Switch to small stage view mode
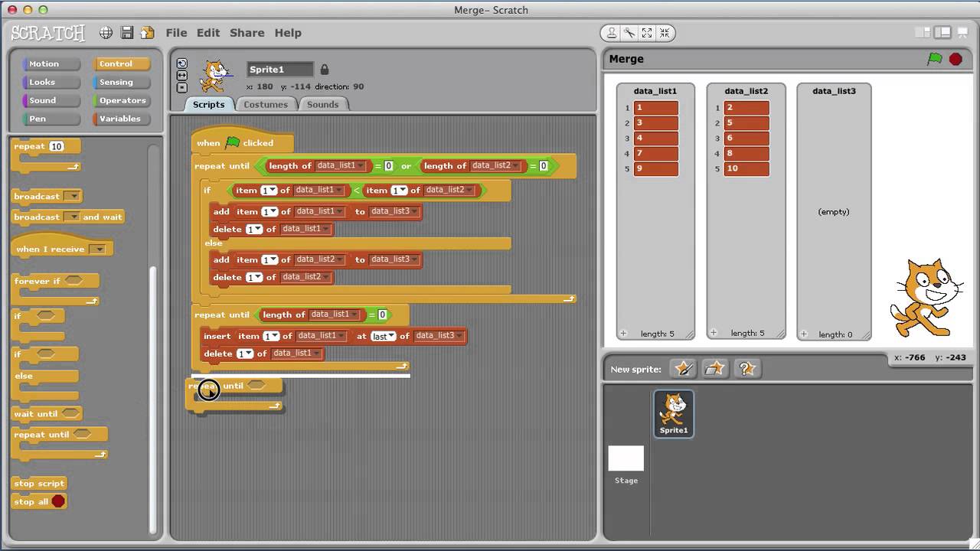Image resolution: width=980 pixels, height=551 pixels. point(923,33)
